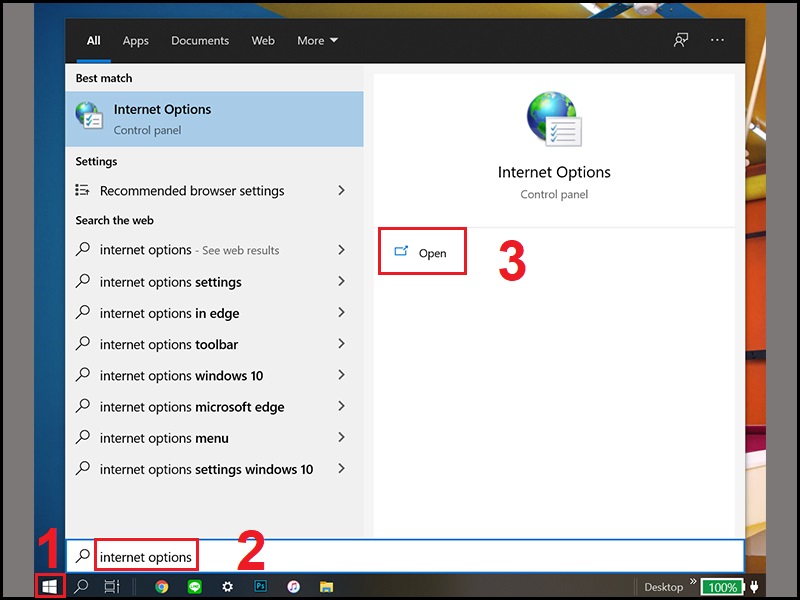The height and width of the screenshot is (600, 800).
Task: Click the power plug tray icon
Action: [x=755, y=587]
